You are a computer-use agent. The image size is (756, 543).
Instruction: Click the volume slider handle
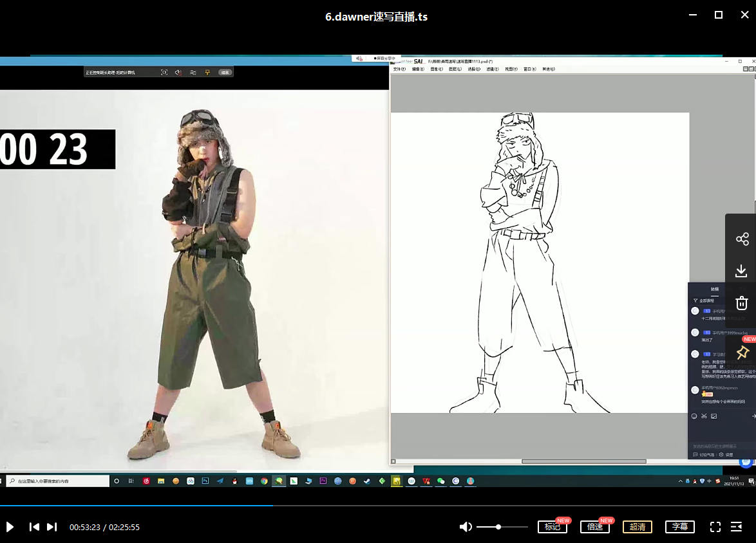(x=498, y=527)
